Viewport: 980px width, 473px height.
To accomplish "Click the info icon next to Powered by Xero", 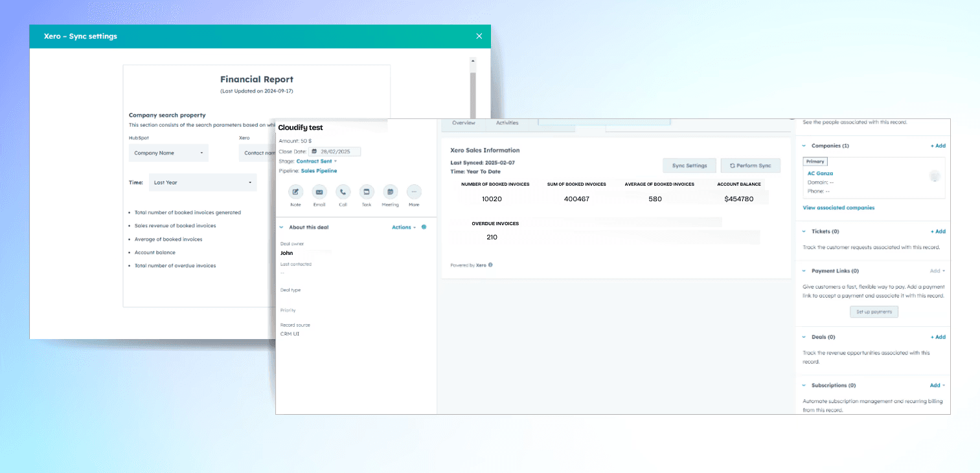I will (x=490, y=265).
